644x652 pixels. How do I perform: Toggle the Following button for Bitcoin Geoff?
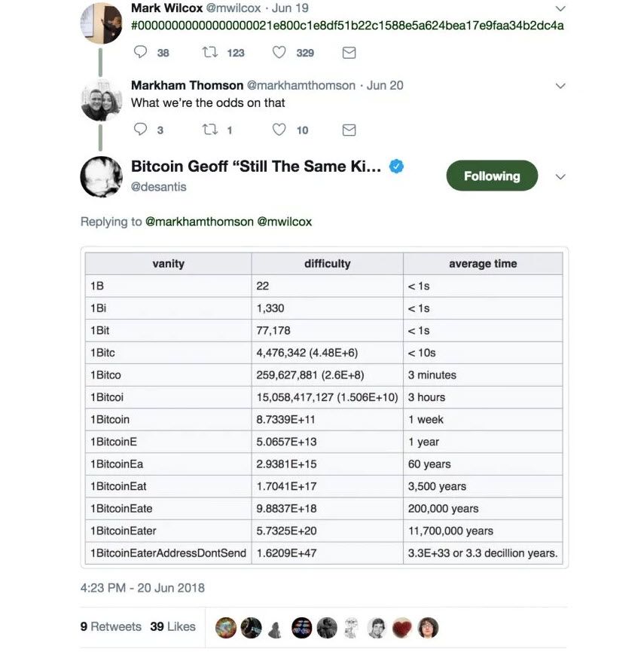pyautogui.click(x=492, y=176)
